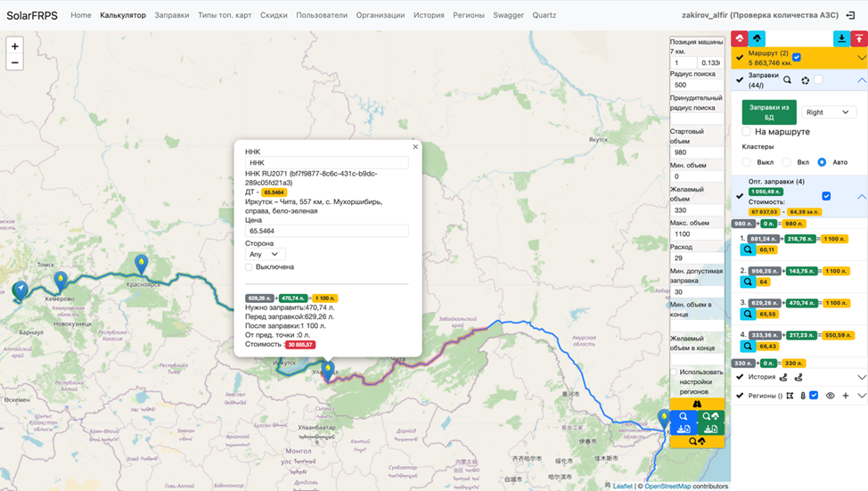The height and width of the screenshot is (491, 868).
Task: Open the Сторона Any dropdown in popup
Action: [266, 254]
